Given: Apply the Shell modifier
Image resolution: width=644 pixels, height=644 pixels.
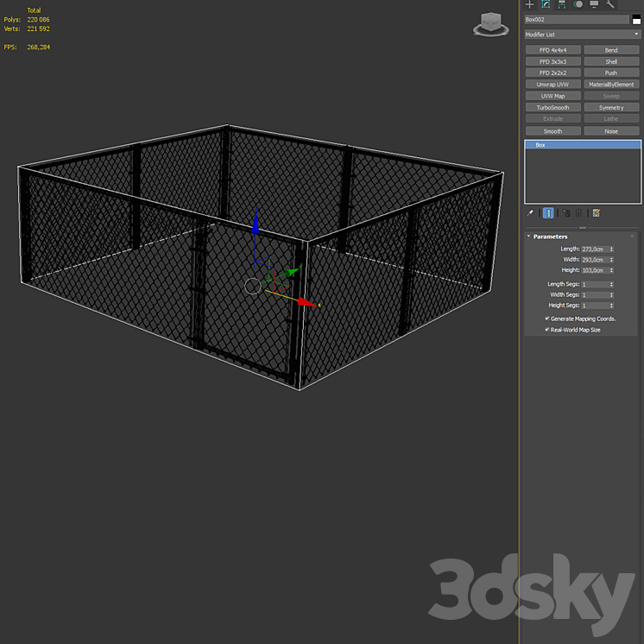Looking at the screenshot, I should point(611,61).
